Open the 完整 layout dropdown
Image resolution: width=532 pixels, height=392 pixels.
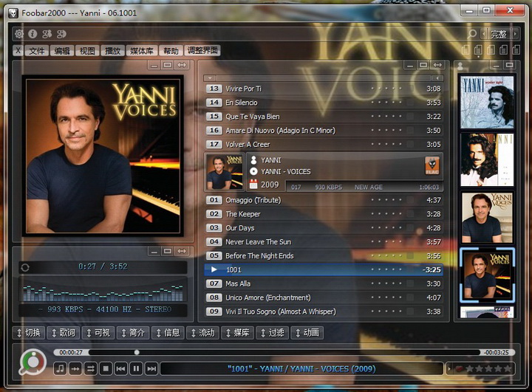(499, 34)
